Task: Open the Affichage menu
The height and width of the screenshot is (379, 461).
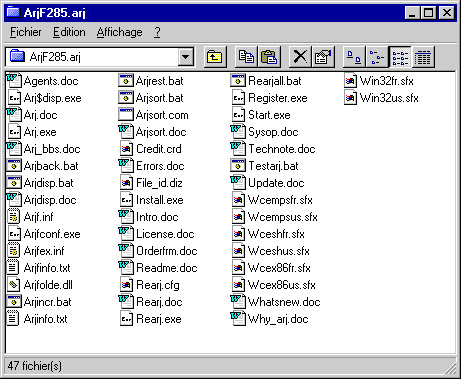Action: pyautogui.click(x=119, y=32)
